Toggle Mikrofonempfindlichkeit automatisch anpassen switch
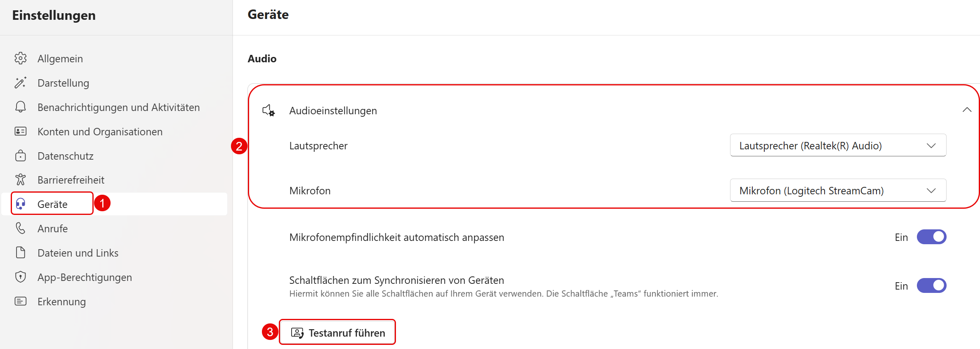This screenshot has width=980, height=349. [931, 237]
